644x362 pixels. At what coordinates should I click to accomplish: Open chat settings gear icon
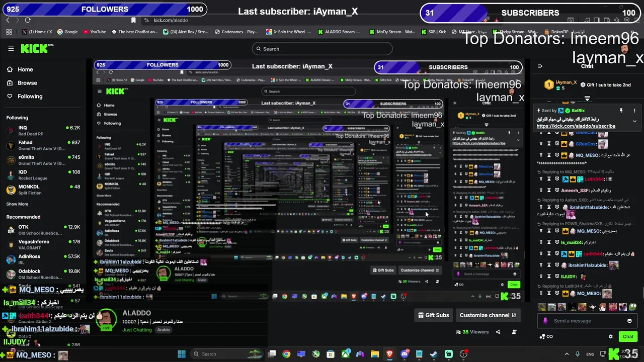(x=611, y=337)
